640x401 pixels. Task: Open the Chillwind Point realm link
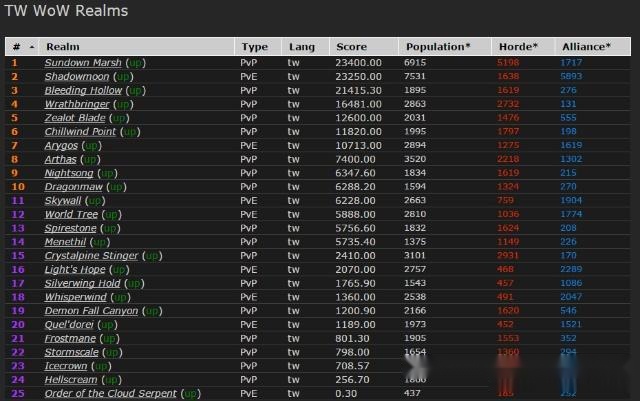click(80, 131)
